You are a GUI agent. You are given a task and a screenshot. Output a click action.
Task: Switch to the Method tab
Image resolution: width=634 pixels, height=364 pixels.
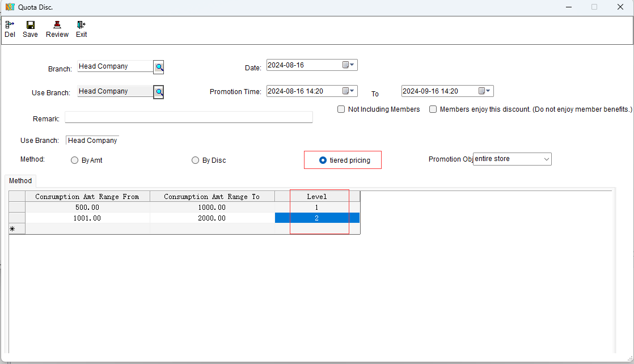coord(20,181)
